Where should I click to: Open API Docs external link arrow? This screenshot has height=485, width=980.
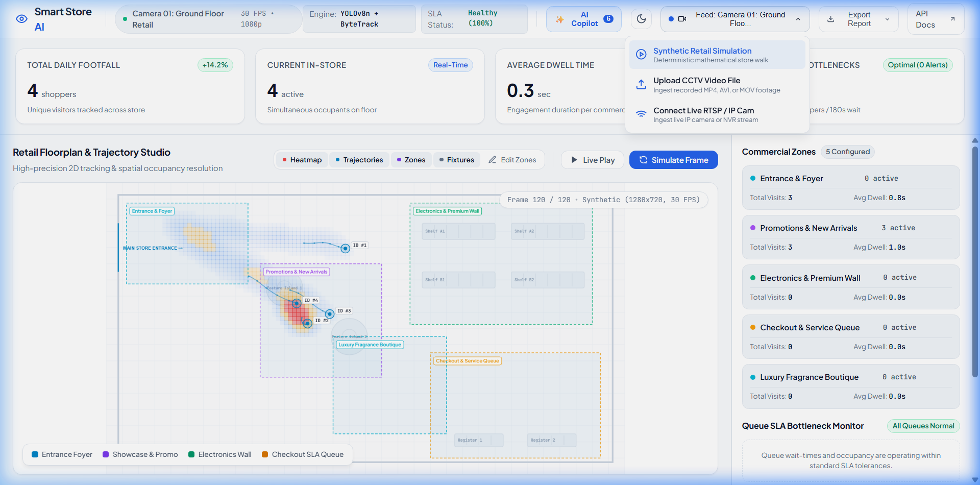click(952, 19)
